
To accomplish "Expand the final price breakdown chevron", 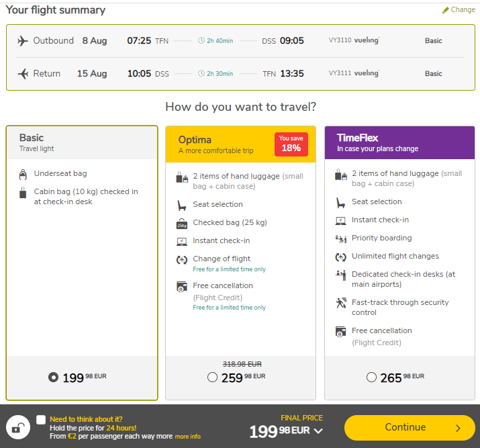I will click(318, 431).
